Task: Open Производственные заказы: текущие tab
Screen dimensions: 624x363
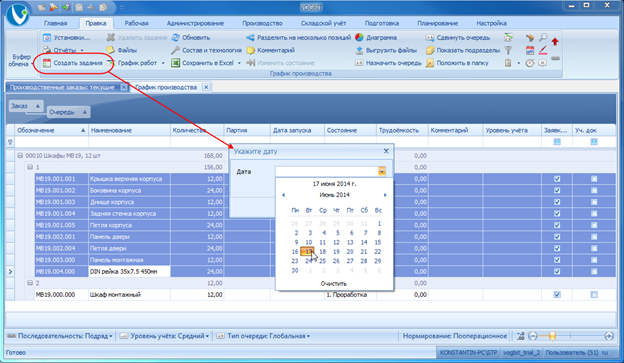Action: (62, 87)
